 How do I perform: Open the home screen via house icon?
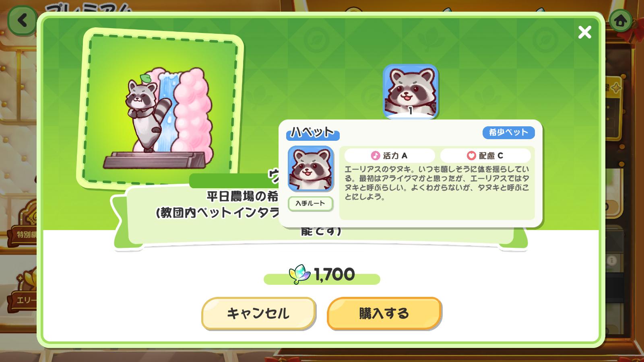(621, 20)
